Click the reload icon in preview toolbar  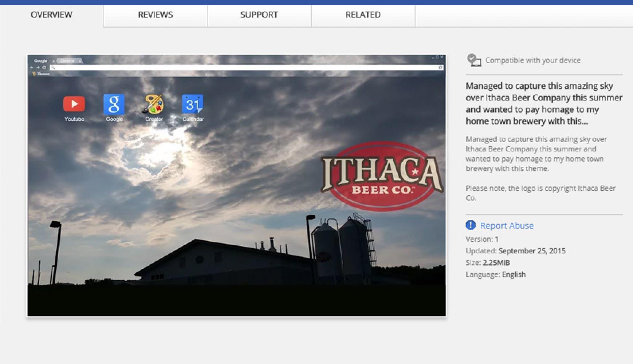coord(44,67)
